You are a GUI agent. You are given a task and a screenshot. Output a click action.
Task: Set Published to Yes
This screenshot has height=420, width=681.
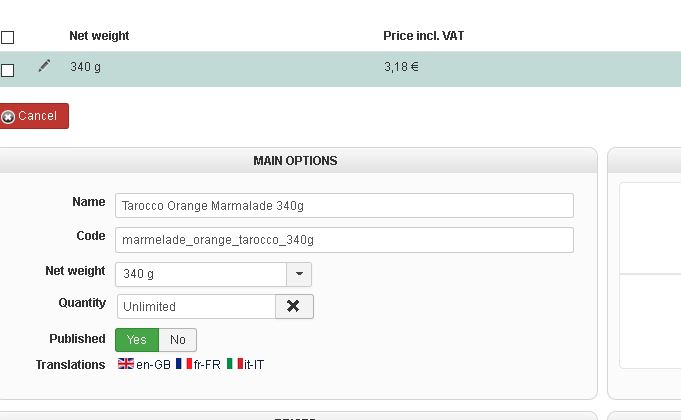pyautogui.click(x=136, y=340)
